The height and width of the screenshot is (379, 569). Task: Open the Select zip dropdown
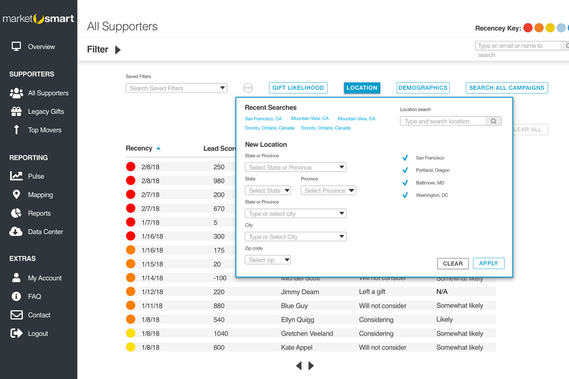[x=268, y=260]
